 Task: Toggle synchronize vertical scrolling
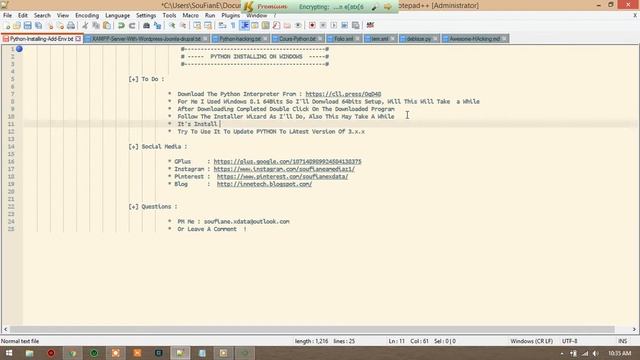(197, 25)
